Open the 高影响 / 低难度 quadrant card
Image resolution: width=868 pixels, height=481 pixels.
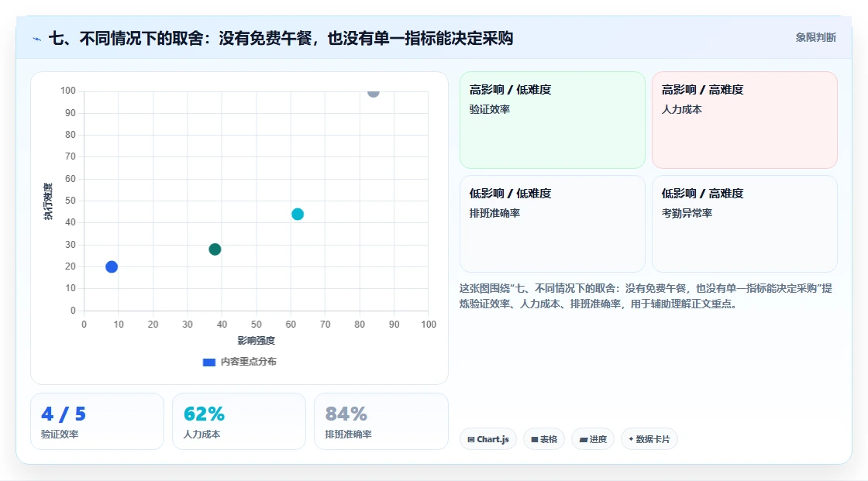click(552, 120)
